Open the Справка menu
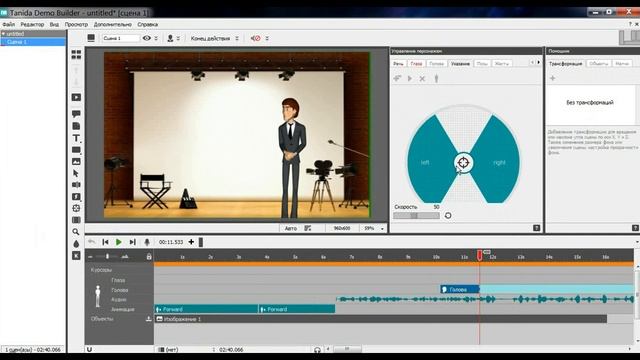640x360 pixels. (x=148, y=24)
